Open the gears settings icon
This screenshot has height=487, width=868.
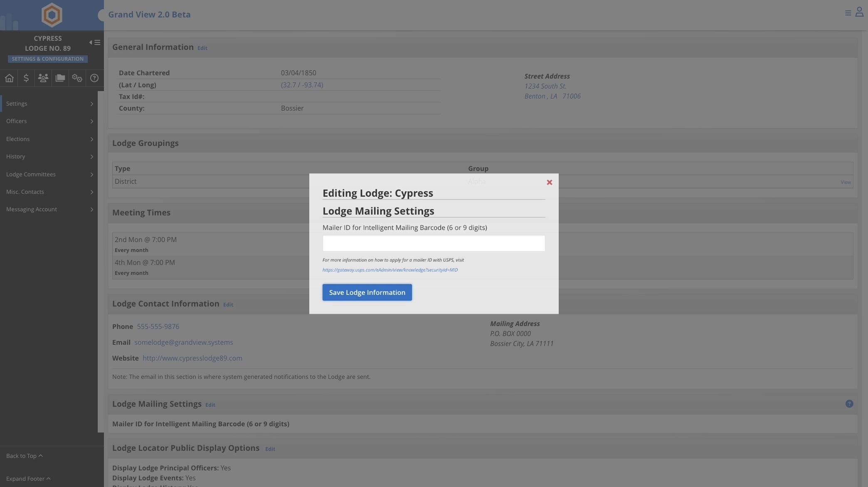pyautogui.click(x=77, y=78)
